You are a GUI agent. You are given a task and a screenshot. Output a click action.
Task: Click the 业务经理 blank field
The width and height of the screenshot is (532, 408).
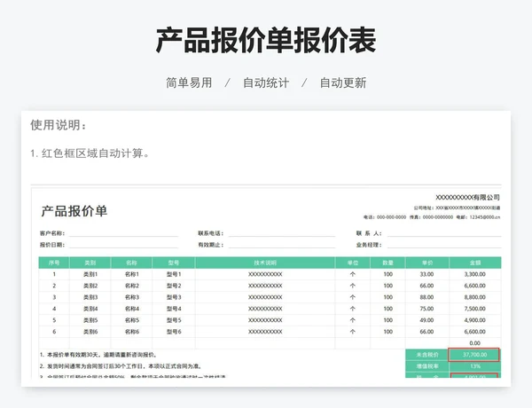pyautogui.click(x=444, y=245)
